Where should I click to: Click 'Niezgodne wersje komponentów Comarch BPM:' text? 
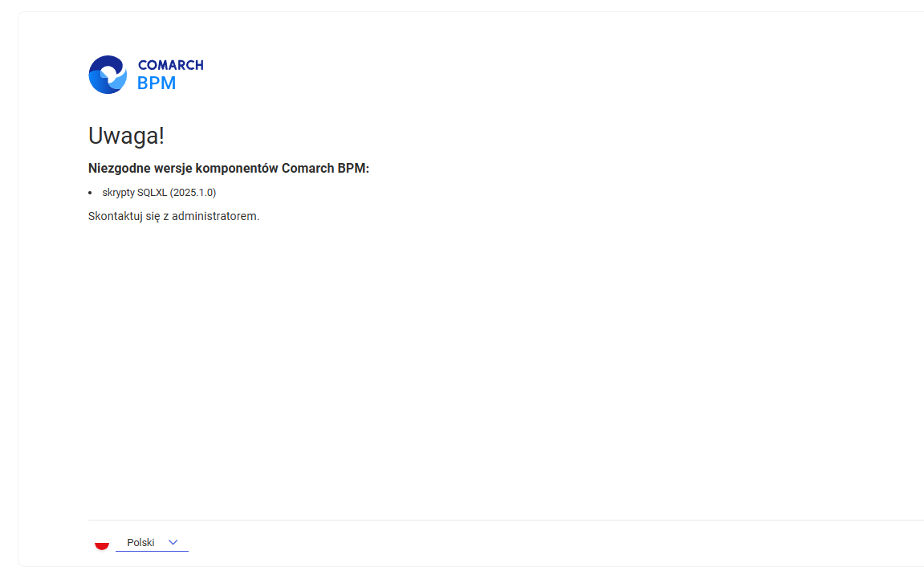229,169
